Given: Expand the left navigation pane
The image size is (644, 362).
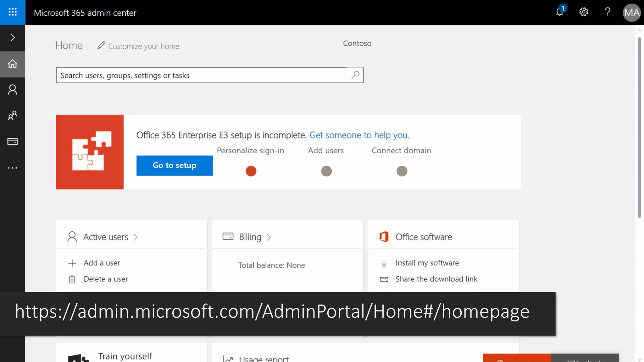Looking at the screenshot, I should (x=13, y=37).
